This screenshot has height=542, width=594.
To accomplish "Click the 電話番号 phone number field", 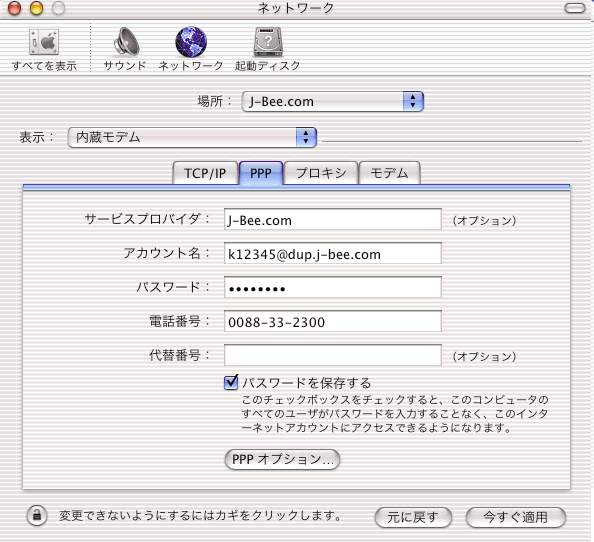I will click(x=333, y=321).
